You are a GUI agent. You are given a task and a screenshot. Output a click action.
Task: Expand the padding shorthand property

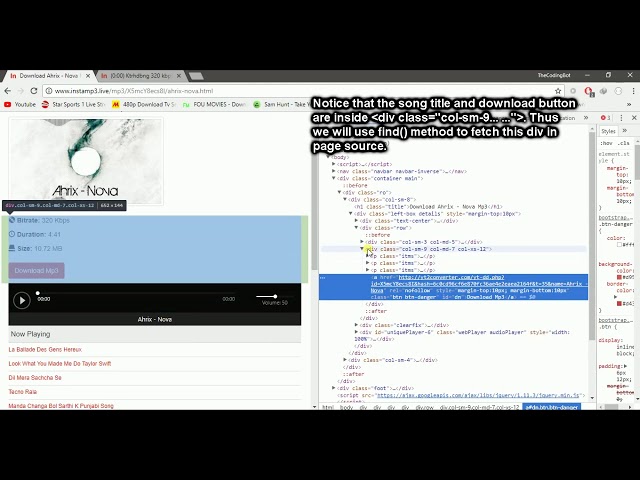point(625,366)
